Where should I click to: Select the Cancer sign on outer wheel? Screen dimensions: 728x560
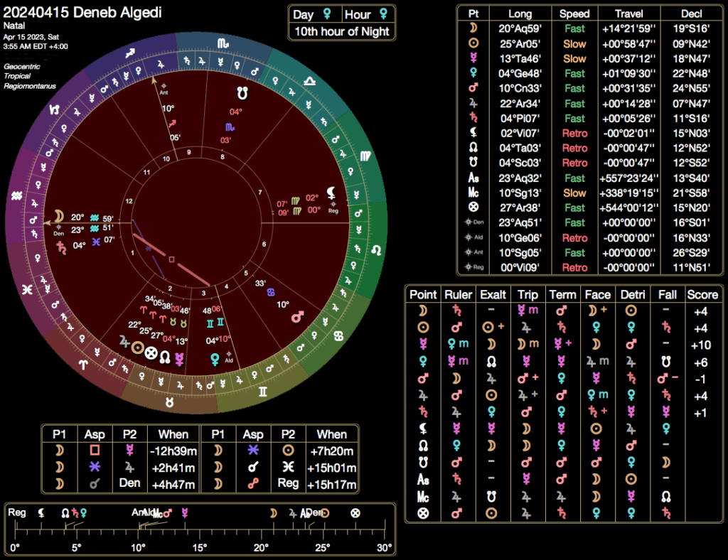click(338, 336)
